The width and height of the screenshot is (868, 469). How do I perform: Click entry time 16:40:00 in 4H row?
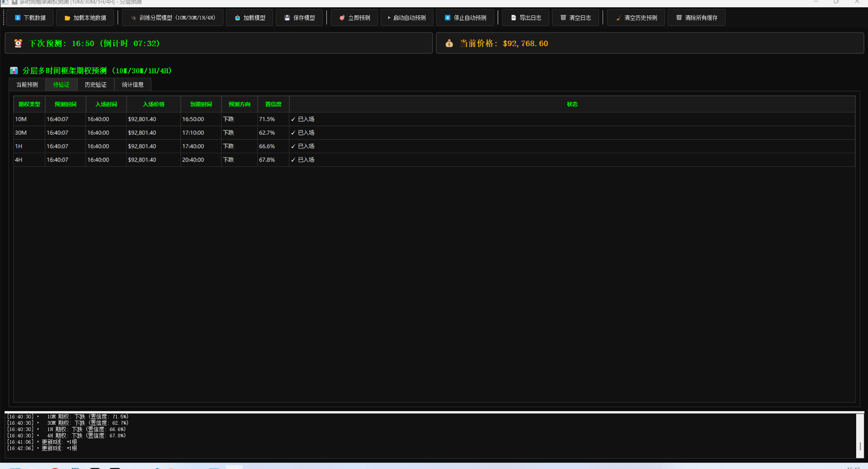point(106,160)
